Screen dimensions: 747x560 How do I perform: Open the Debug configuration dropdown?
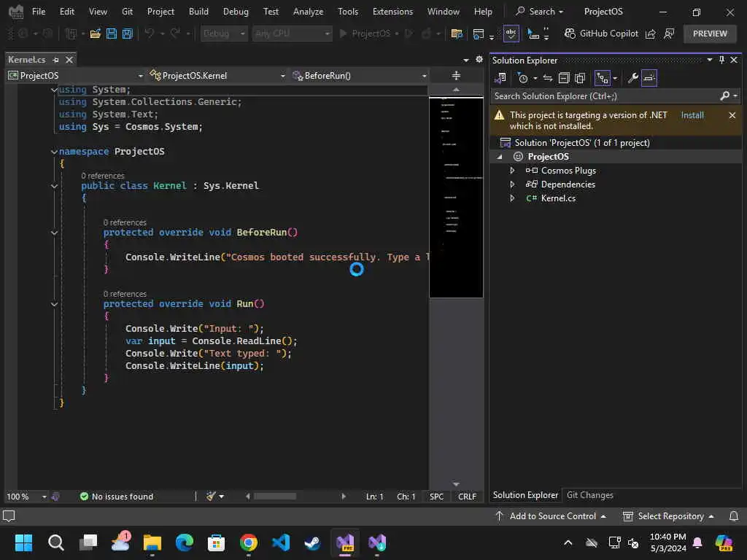(224, 34)
